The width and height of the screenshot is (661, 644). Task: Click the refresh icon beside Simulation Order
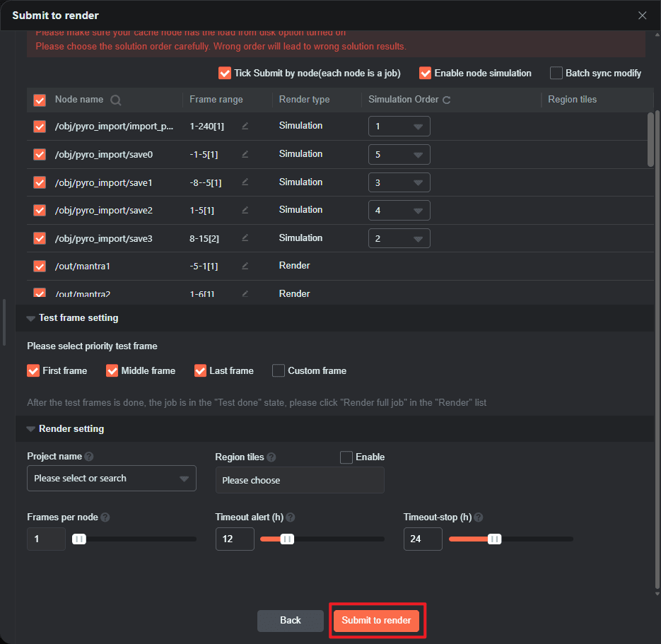click(x=446, y=100)
